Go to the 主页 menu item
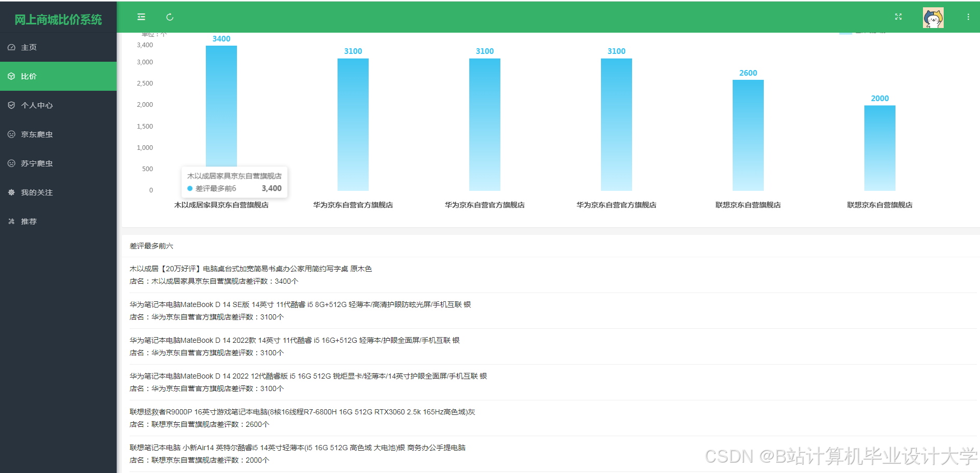 pyautogui.click(x=58, y=47)
